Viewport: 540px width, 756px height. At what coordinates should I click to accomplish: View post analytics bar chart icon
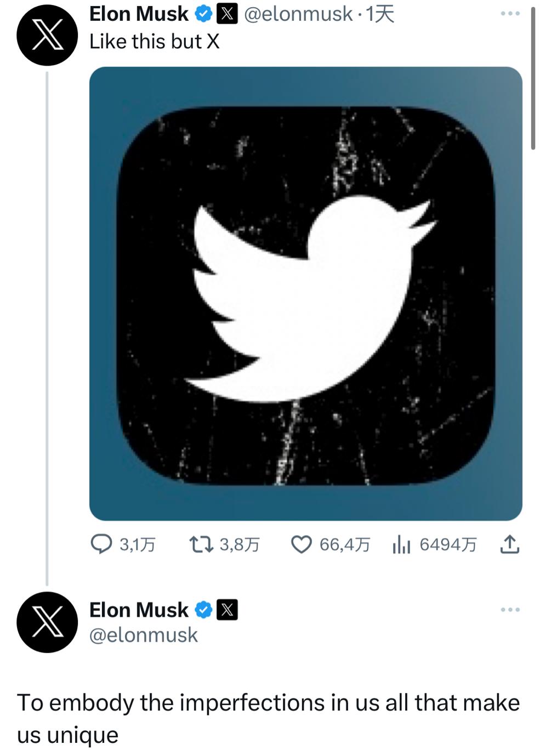tap(401, 544)
